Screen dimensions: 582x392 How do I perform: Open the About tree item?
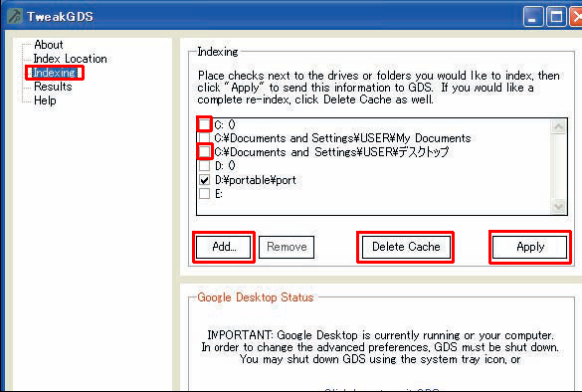[49, 45]
